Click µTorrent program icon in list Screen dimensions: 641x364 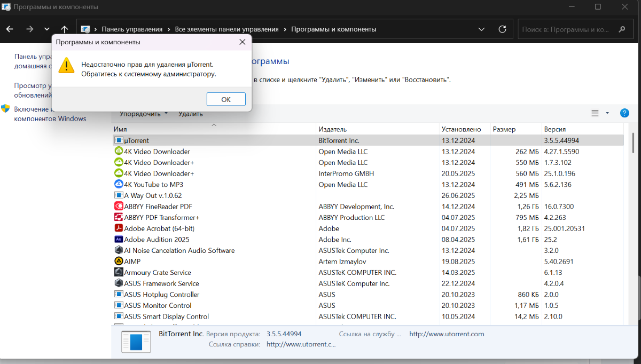[x=119, y=140]
